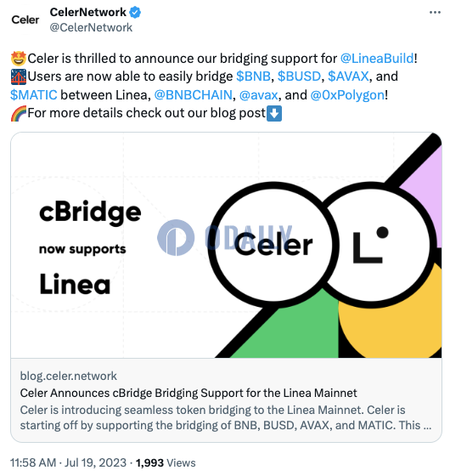
Task: Visit the @avax profile mention
Action: [x=259, y=95]
